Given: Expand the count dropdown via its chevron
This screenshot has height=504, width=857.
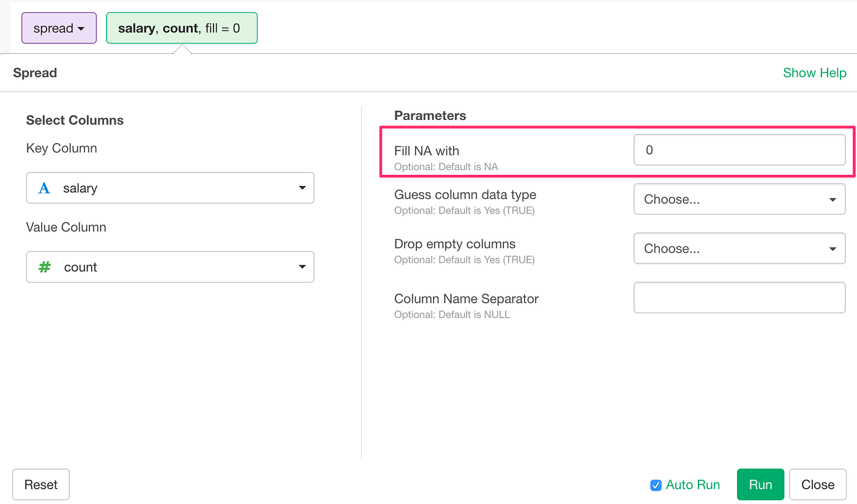Looking at the screenshot, I should click(302, 267).
